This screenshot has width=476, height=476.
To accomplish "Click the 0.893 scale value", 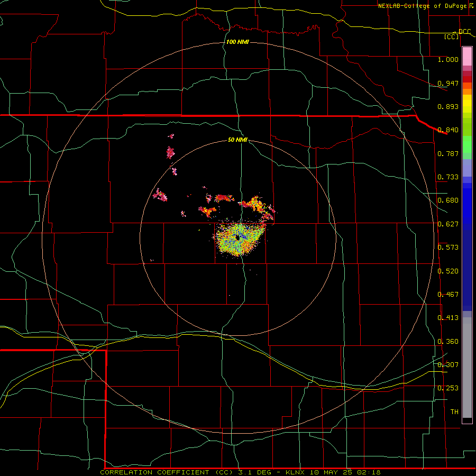I will (x=448, y=106).
